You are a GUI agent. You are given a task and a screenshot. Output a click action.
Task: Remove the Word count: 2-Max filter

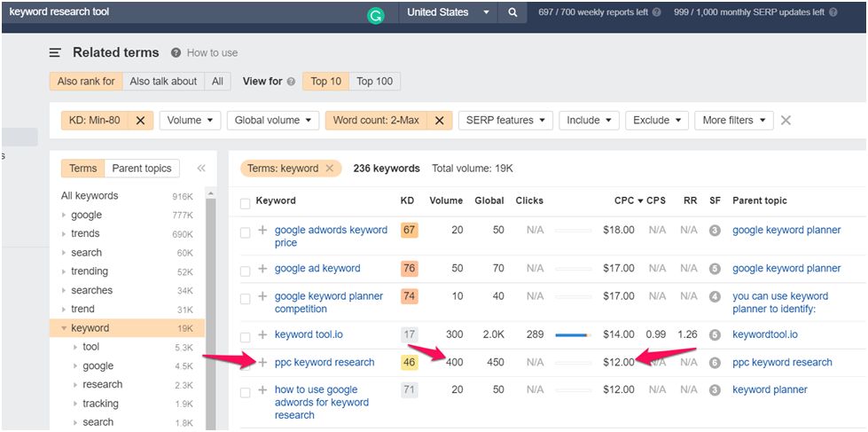(439, 121)
